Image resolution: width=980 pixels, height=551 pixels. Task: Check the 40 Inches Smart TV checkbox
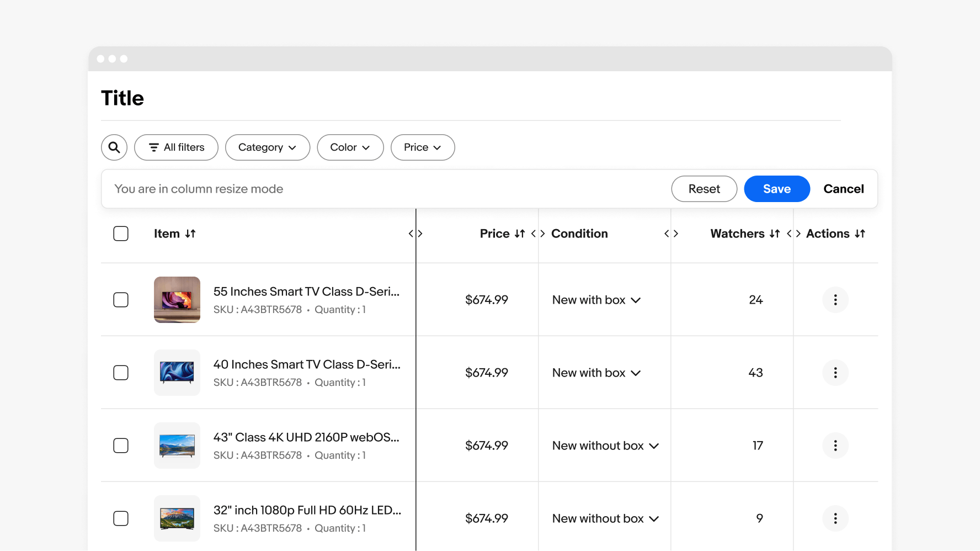click(121, 373)
